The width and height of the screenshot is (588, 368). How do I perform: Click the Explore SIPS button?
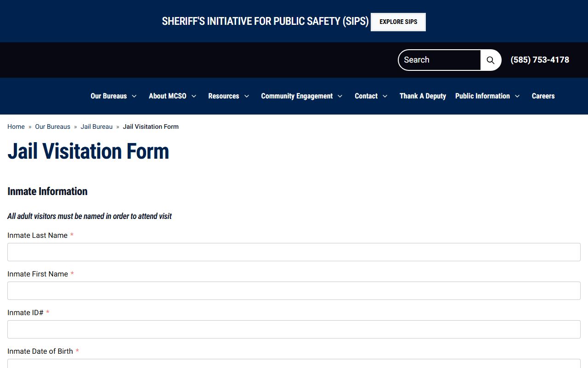click(398, 22)
